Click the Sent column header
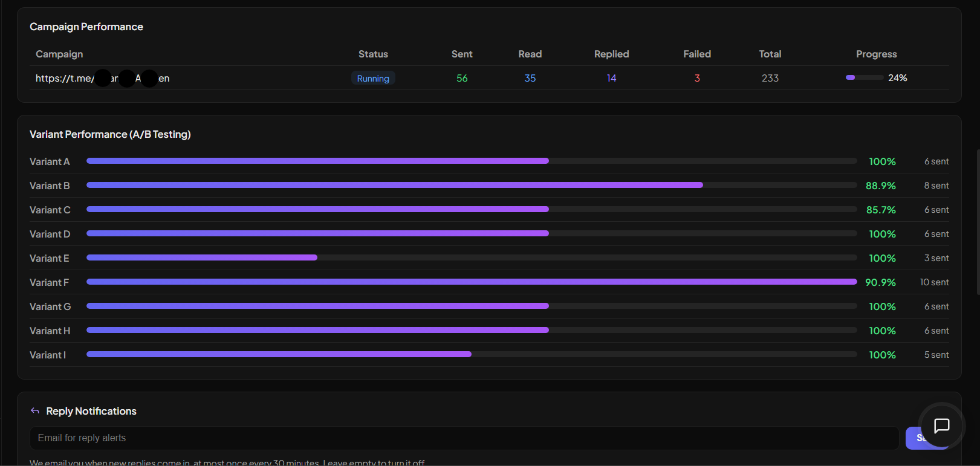The image size is (980, 466). click(x=462, y=54)
